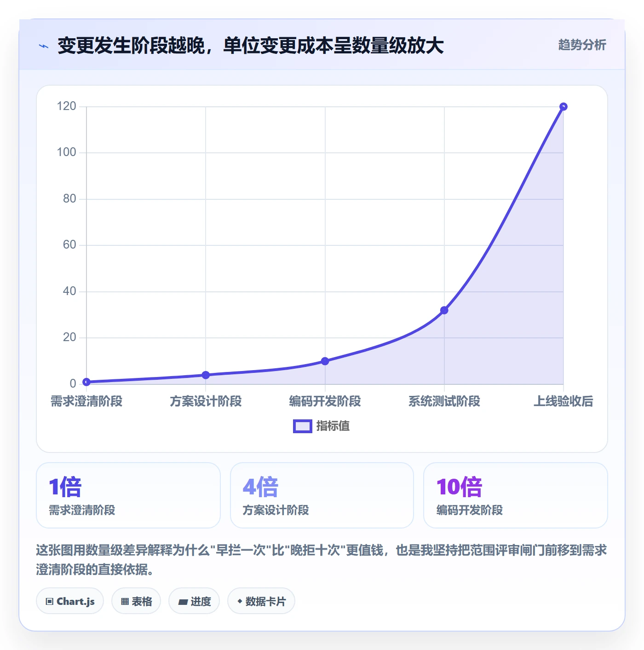Click the 上线验收后 x-axis label

click(563, 401)
